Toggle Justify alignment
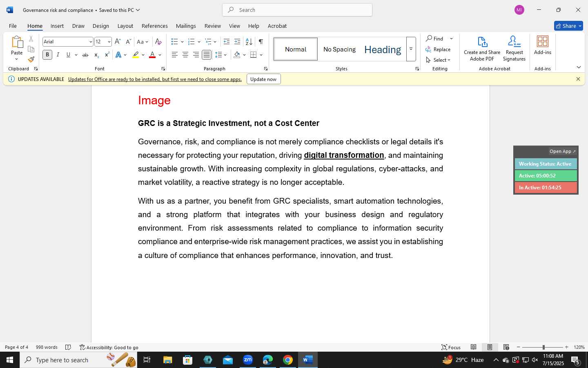588x368 pixels. click(x=207, y=55)
